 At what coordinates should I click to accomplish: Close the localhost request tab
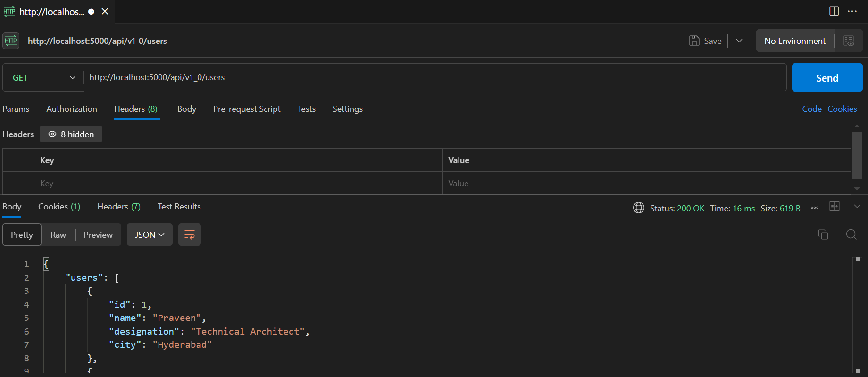105,11
